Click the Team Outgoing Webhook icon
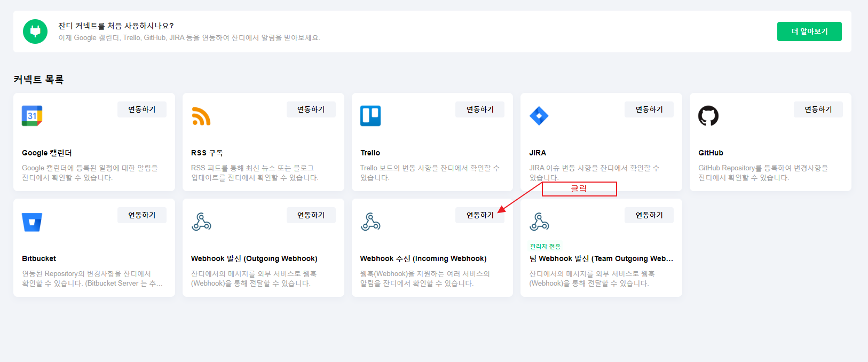The image size is (868, 362). coord(539,222)
